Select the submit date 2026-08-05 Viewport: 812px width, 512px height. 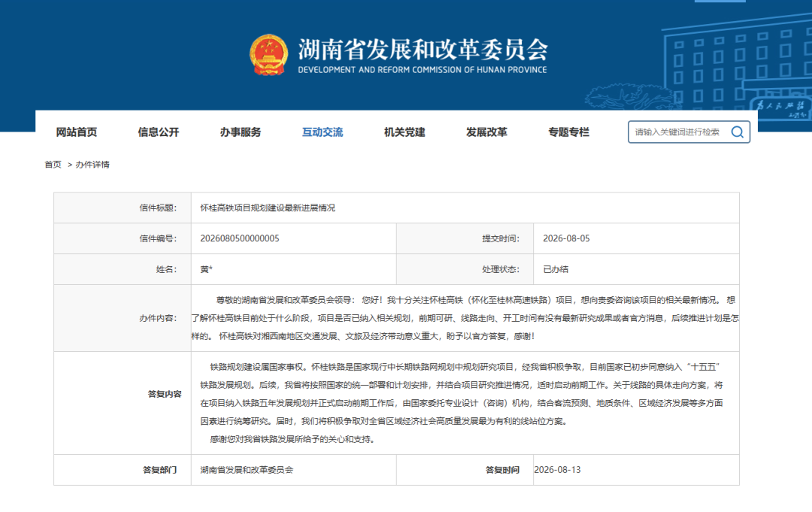tap(566, 238)
